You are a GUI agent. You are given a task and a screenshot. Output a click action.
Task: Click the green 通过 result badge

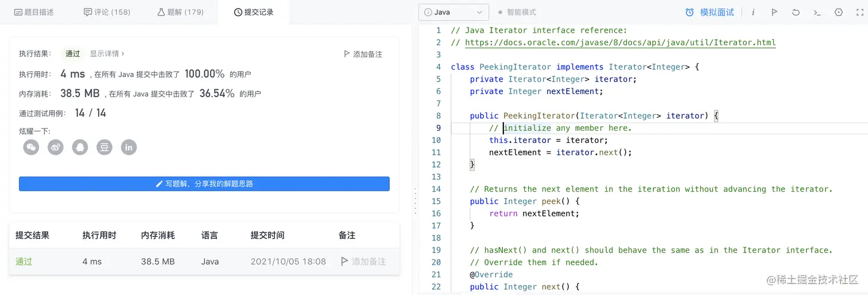point(73,53)
